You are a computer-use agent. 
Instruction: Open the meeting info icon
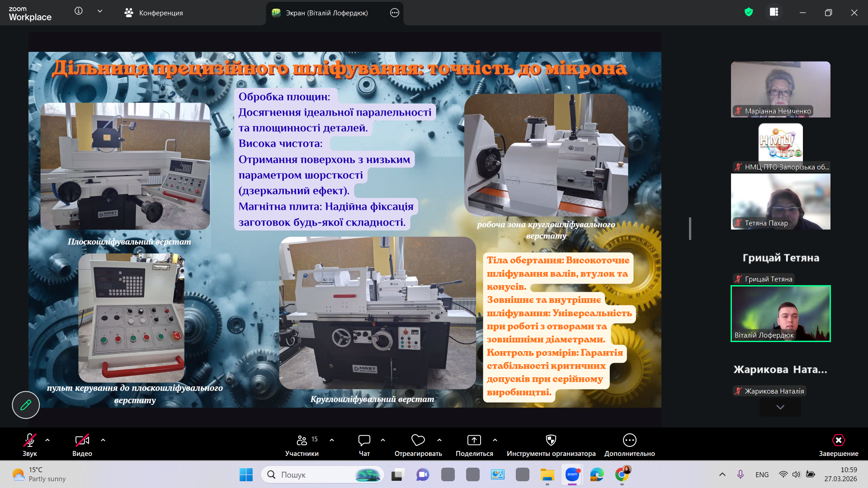tap(79, 11)
